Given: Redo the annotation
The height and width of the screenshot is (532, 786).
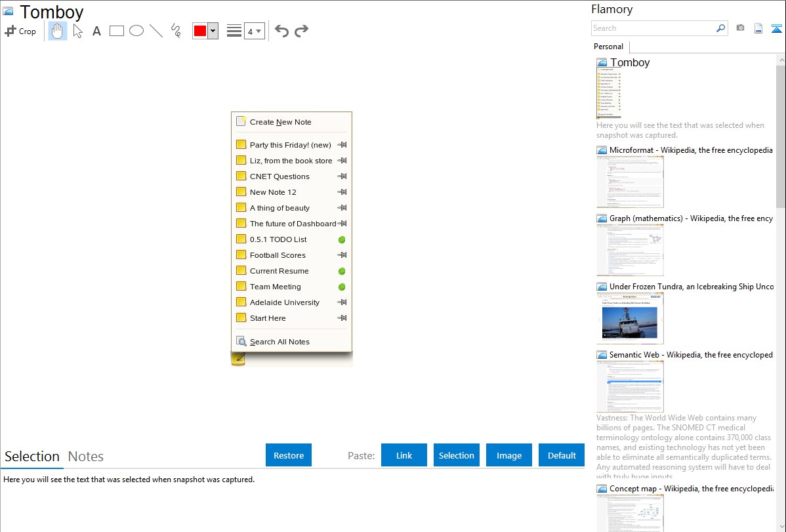Looking at the screenshot, I should [x=301, y=31].
